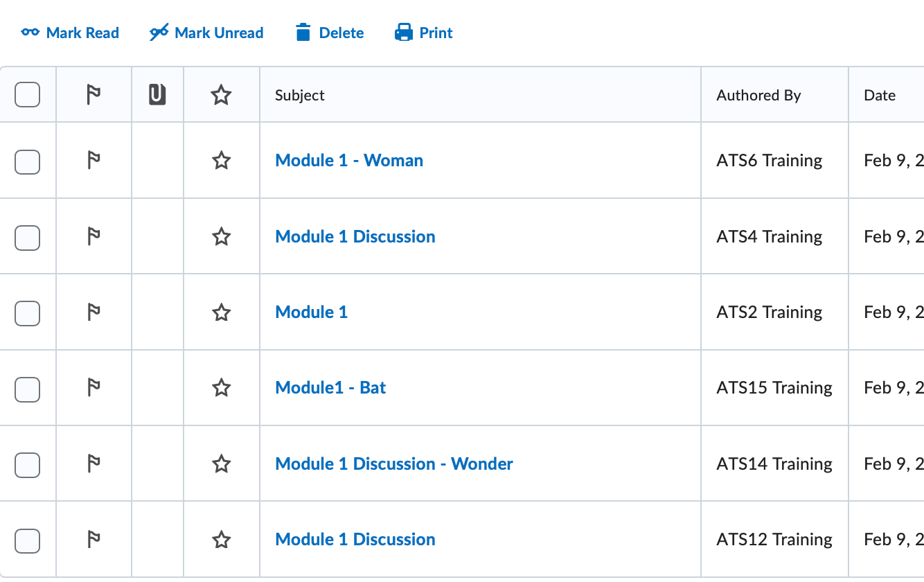Click the flag column header icon
Screen dimensions: 924x582
click(93, 94)
